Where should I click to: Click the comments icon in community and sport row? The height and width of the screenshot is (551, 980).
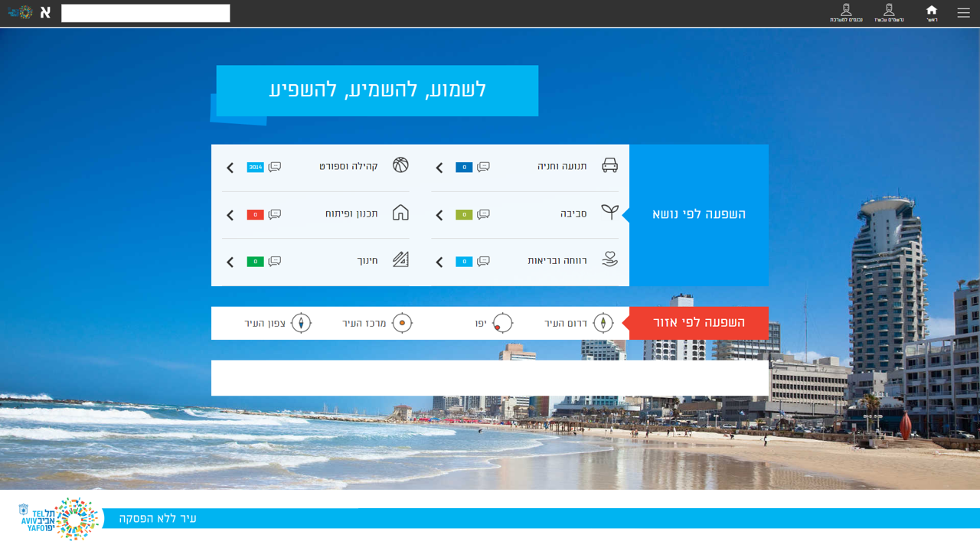coord(274,167)
